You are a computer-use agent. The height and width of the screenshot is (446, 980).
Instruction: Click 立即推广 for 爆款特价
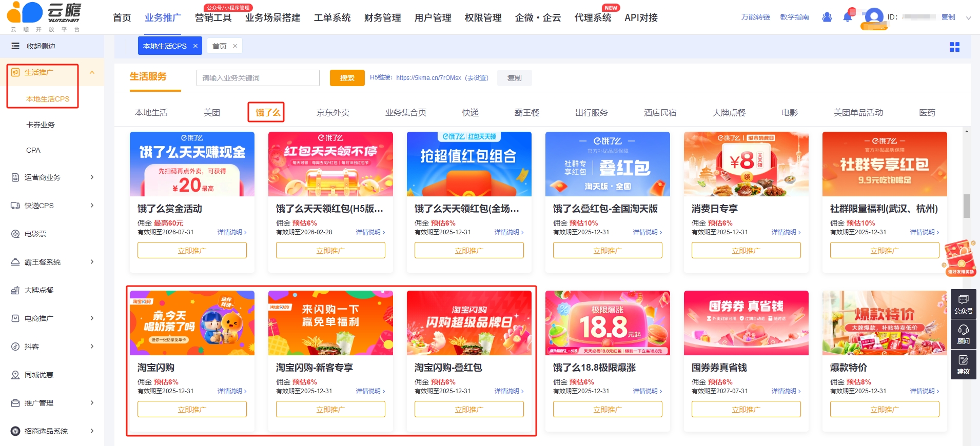tap(885, 409)
